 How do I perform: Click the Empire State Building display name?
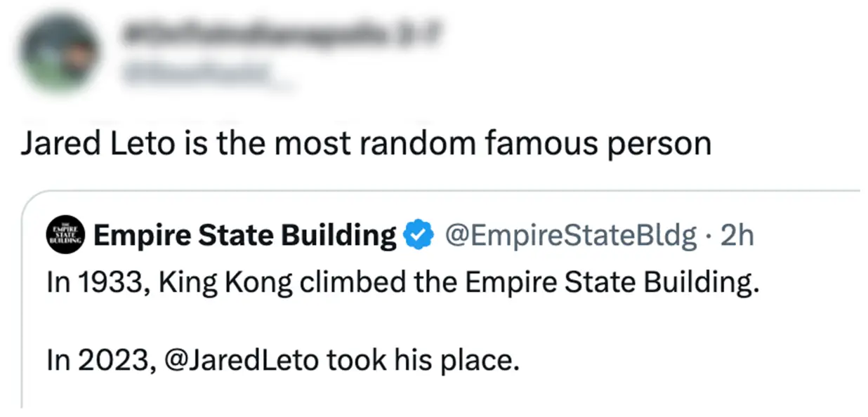(244, 234)
